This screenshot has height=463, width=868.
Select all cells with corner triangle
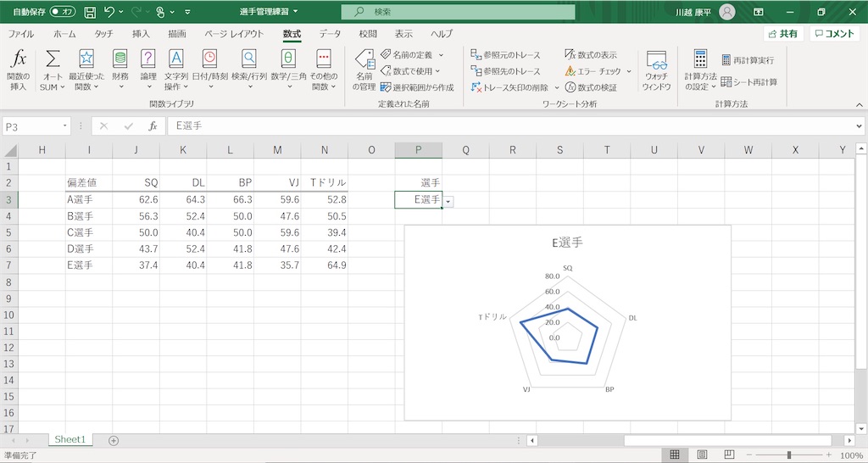pyautogui.click(x=9, y=150)
